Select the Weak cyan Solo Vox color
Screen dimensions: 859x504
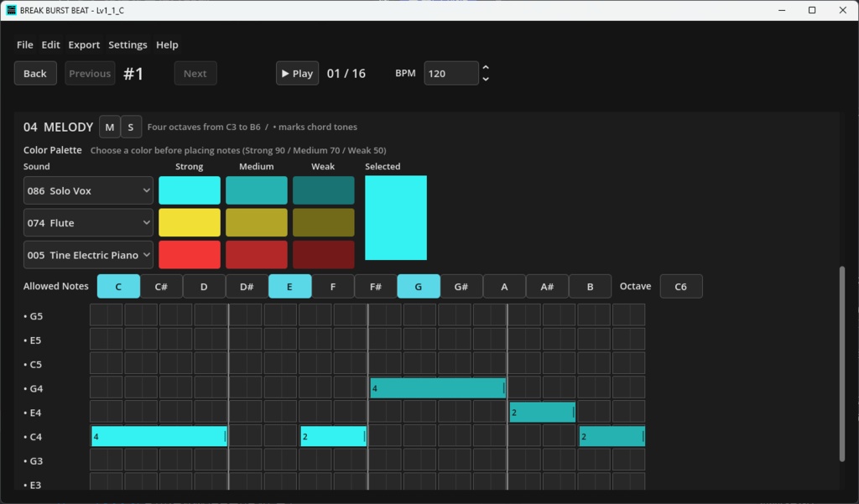[323, 190]
